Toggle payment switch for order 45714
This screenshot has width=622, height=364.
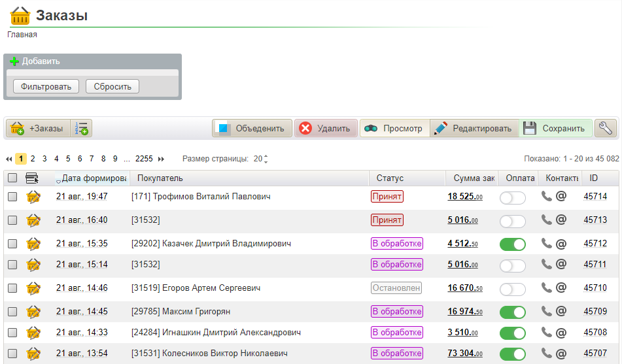(513, 198)
